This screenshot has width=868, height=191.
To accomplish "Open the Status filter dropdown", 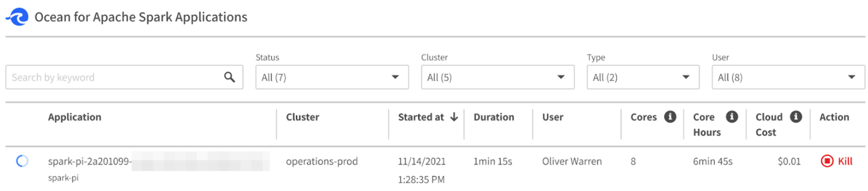I will tap(332, 77).
